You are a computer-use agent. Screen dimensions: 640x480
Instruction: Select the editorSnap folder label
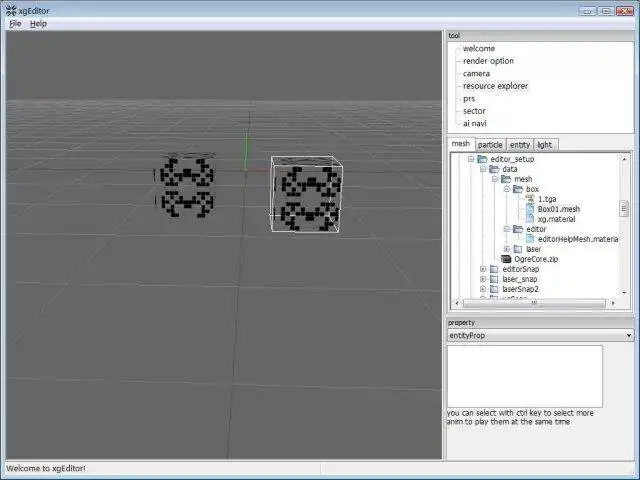pos(520,269)
